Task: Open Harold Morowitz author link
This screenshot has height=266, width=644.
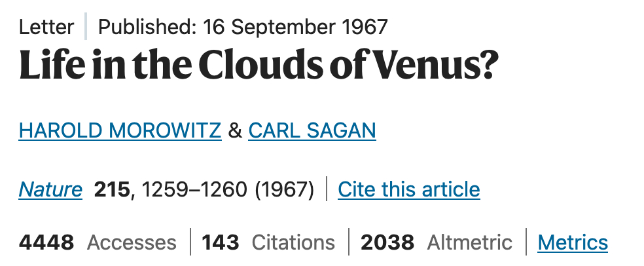Action: click(120, 130)
